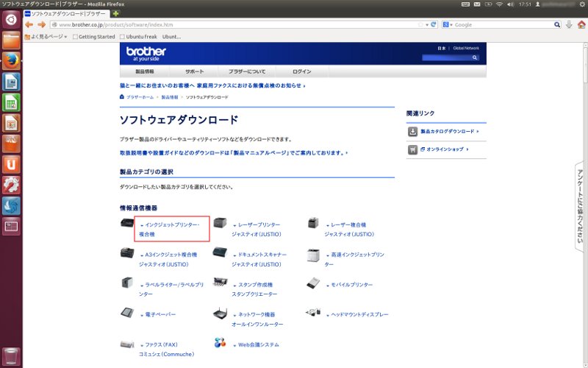Launch Firefox from the Ubuntu dock

point(11,61)
